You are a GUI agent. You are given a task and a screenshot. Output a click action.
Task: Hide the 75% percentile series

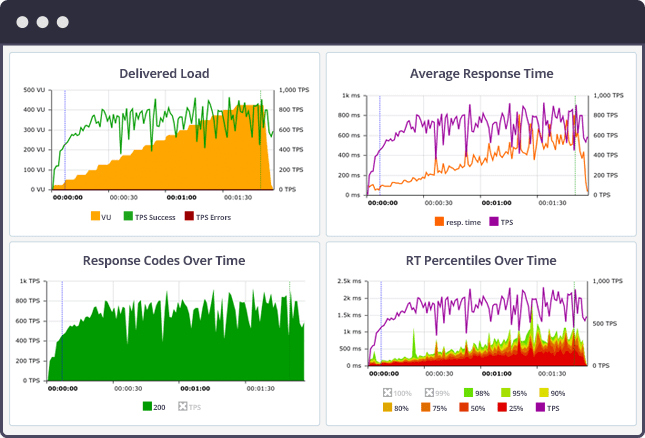pos(426,407)
